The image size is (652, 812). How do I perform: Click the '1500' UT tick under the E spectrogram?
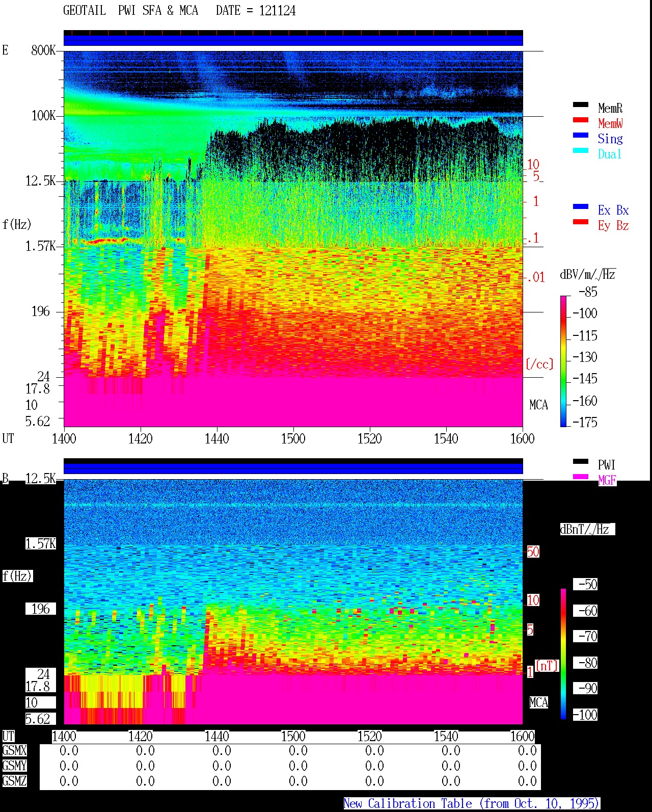click(293, 438)
